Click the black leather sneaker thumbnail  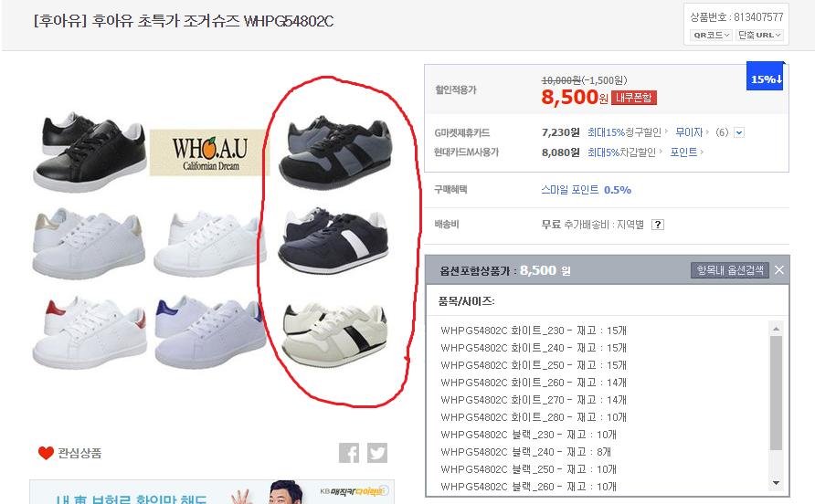point(90,152)
